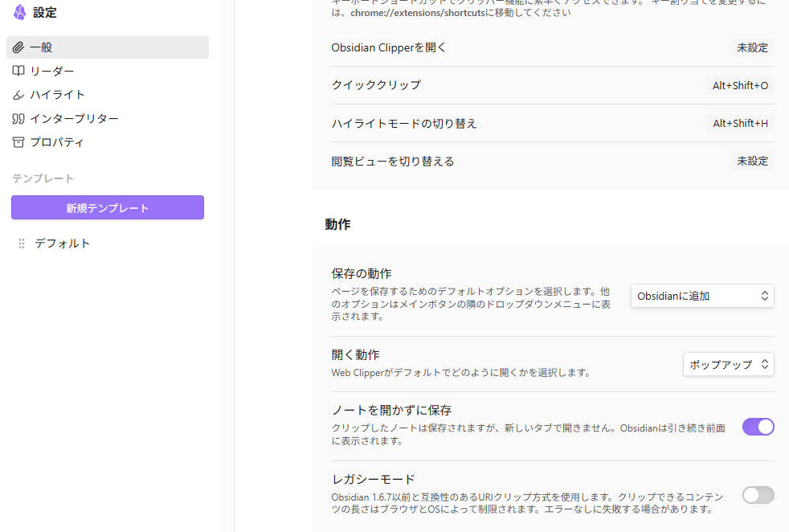Viewport: 789px width, 532px height.
Task: Click the 動作 section heading
Action: [x=337, y=224]
